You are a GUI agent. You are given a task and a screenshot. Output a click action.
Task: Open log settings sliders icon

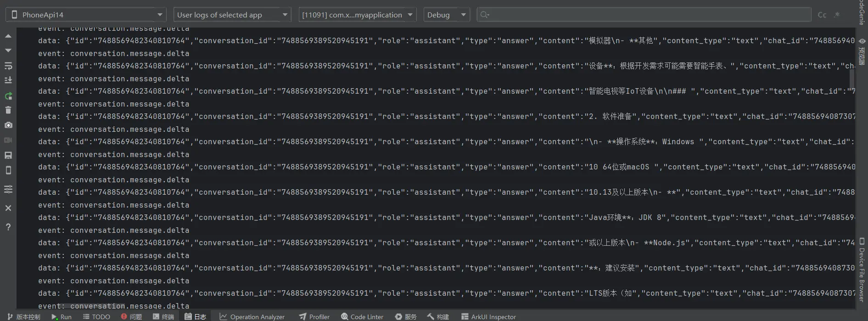click(x=8, y=189)
